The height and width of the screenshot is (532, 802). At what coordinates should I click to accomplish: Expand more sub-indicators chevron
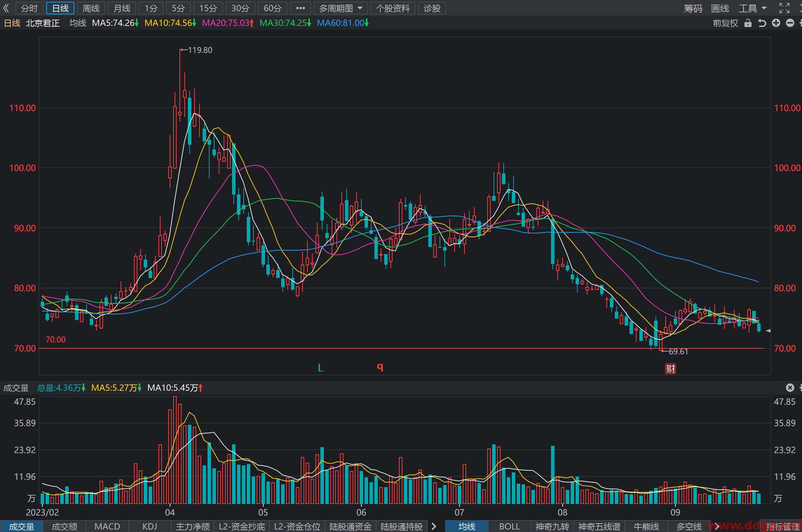[434, 526]
